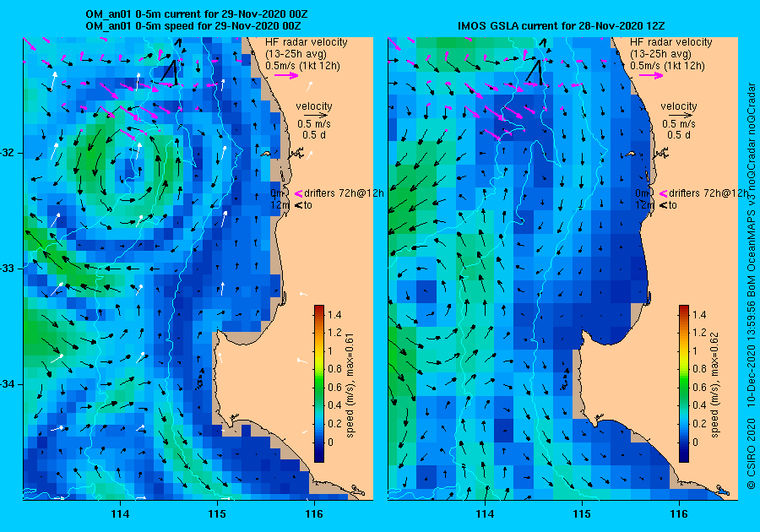Click the 'speed (m/s), max=0.61' label
The width and height of the screenshot is (760, 532).
coord(350,385)
